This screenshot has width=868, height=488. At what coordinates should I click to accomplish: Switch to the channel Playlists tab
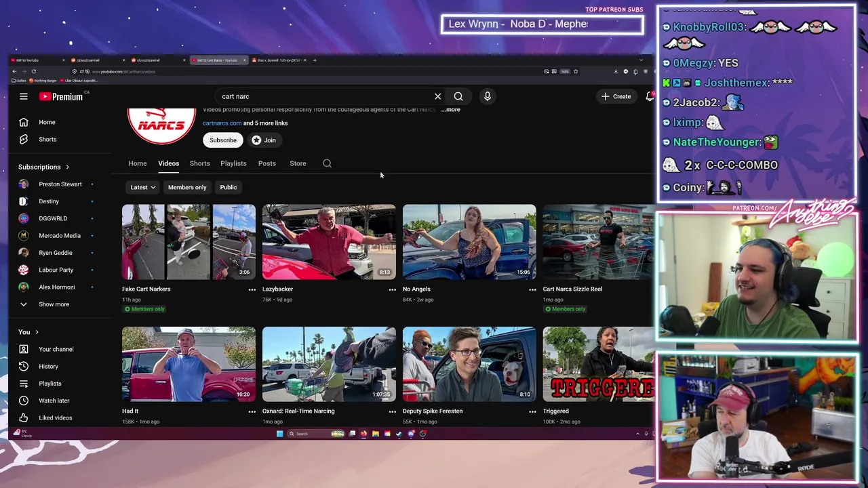point(233,163)
